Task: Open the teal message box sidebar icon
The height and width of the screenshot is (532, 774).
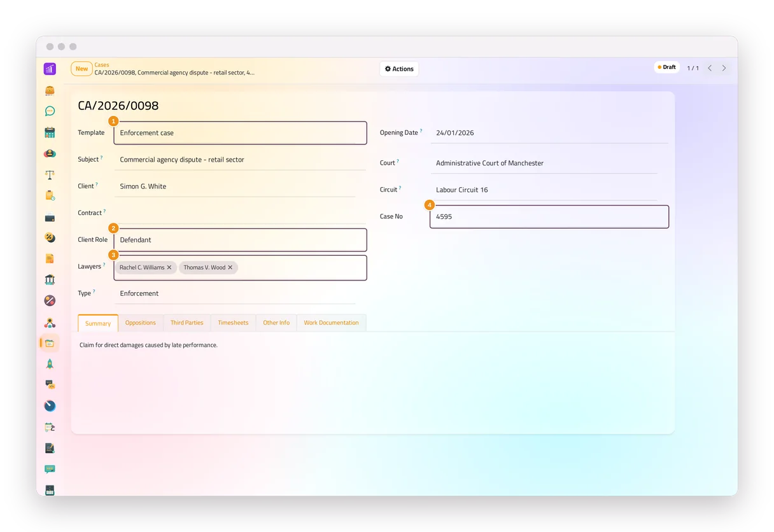Action: click(x=50, y=469)
